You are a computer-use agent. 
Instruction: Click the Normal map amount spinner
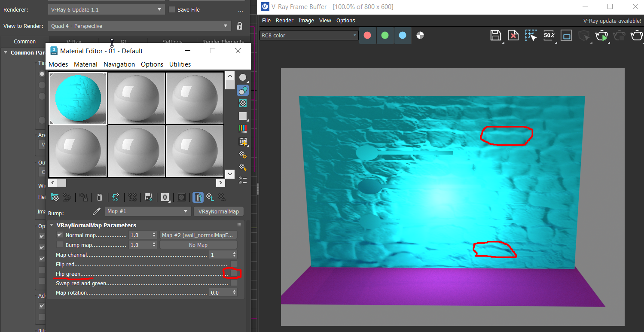click(x=154, y=235)
